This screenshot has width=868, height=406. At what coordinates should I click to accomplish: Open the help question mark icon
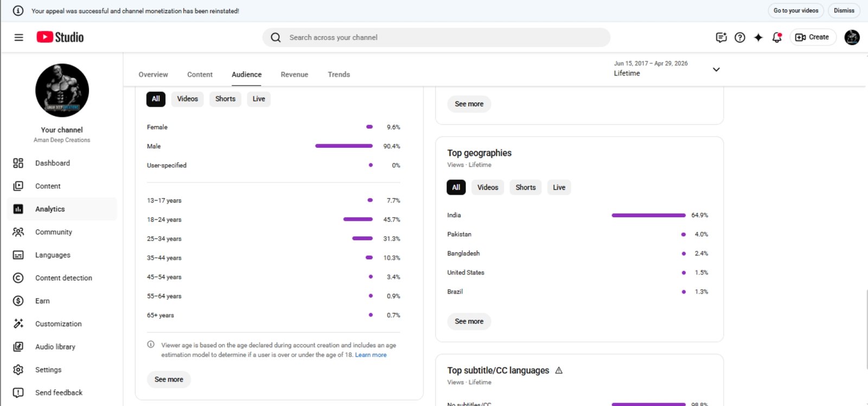pyautogui.click(x=740, y=37)
